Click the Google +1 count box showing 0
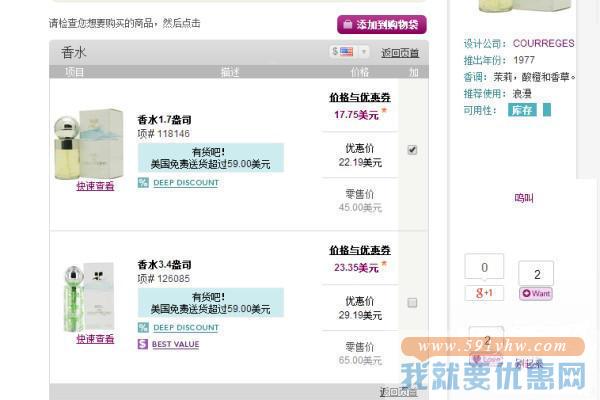 point(484,267)
